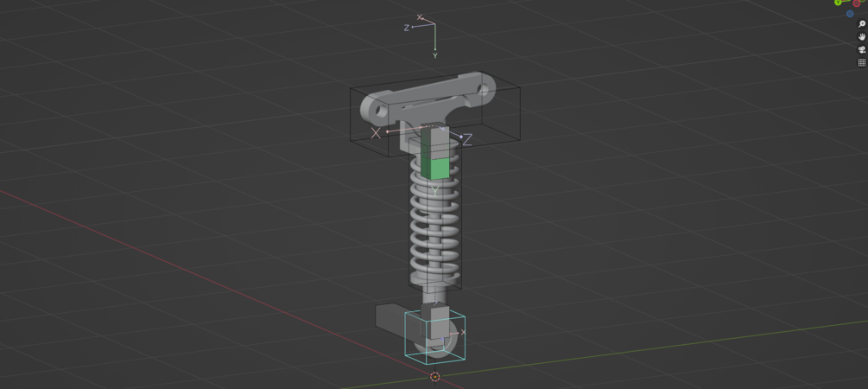Toggle the camera view icon

[x=861, y=50]
